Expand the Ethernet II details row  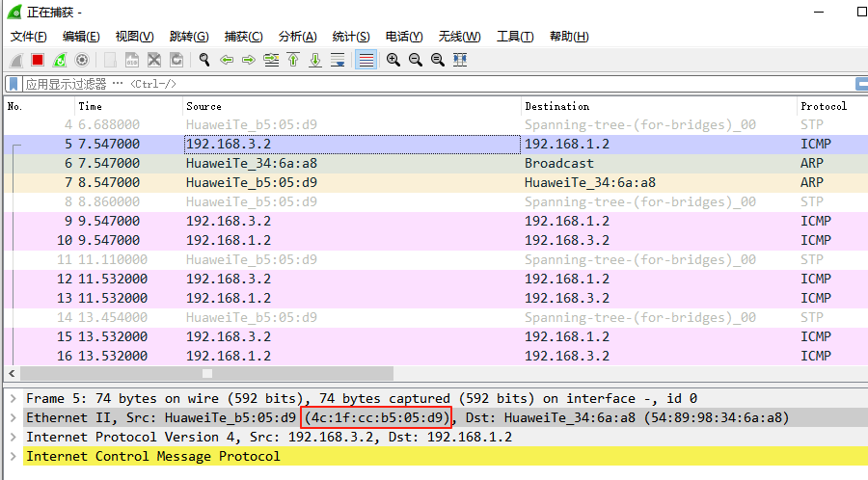click(x=14, y=417)
